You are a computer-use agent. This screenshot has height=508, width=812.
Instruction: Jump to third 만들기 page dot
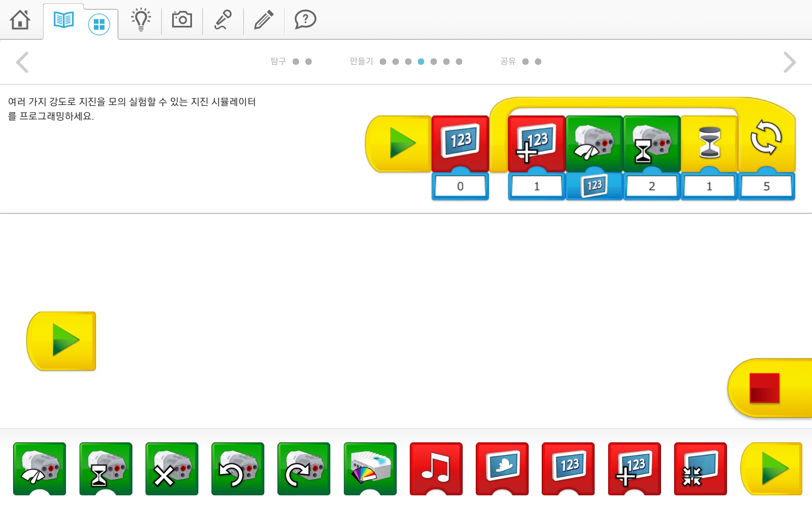pyautogui.click(x=408, y=62)
